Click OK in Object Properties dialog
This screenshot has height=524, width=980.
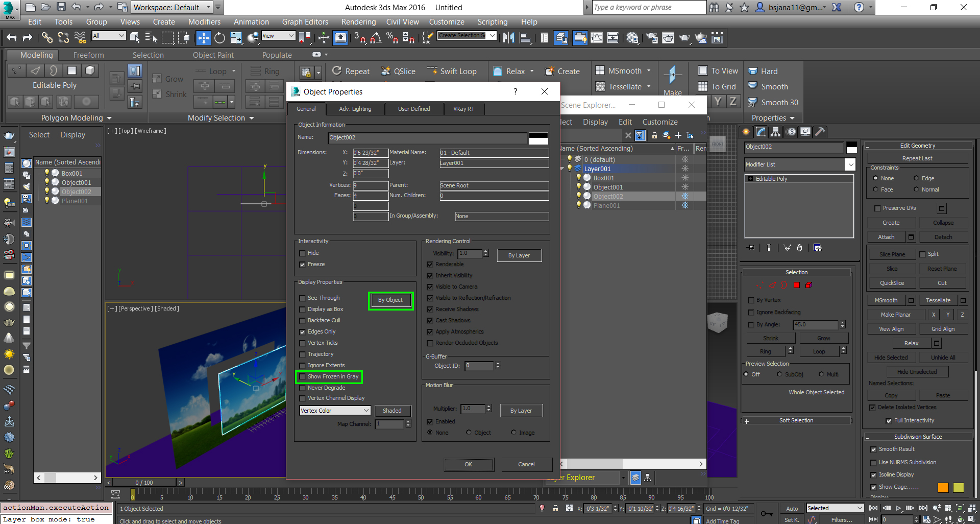pyautogui.click(x=469, y=464)
